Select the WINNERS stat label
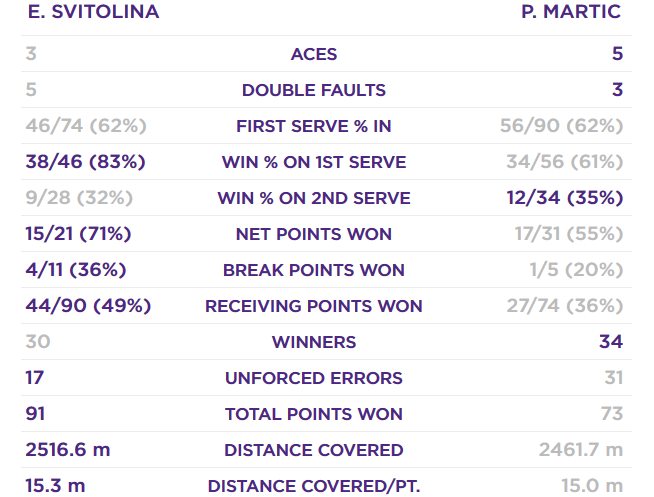Screen dimensions: 654x497 click(314, 342)
